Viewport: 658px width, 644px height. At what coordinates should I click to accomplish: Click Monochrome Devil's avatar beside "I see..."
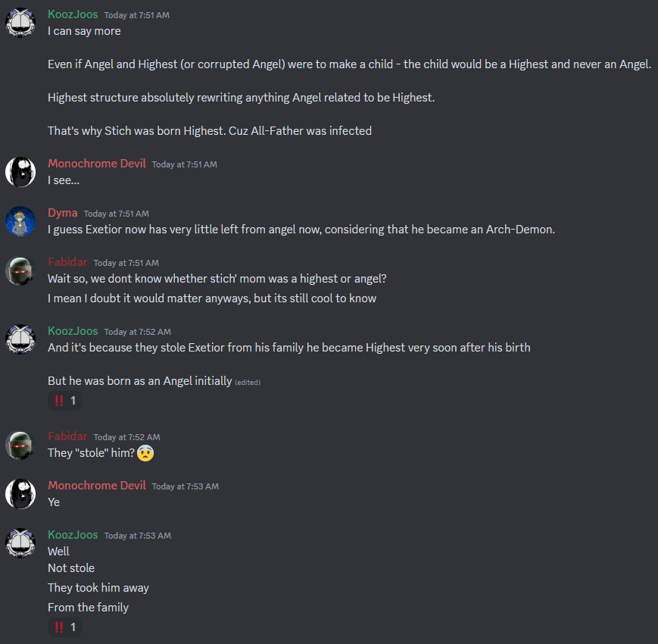click(x=20, y=172)
